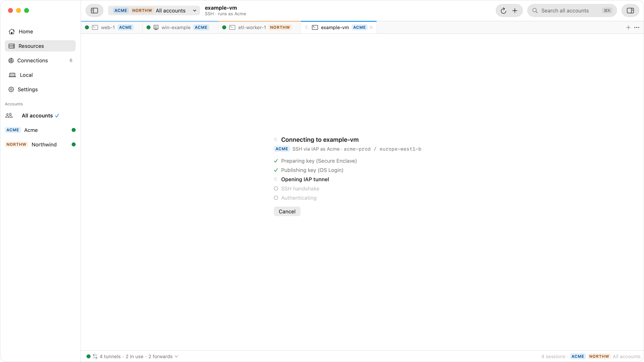The image size is (644, 362).
Task: Click the 'Connecting to example-vm' heading
Action: tap(320, 140)
